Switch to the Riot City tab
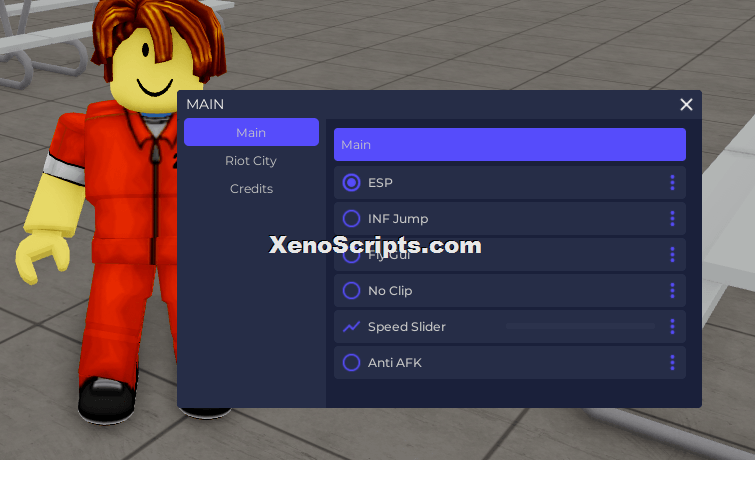Screen dimensions: 755x490 click(x=251, y=160)
